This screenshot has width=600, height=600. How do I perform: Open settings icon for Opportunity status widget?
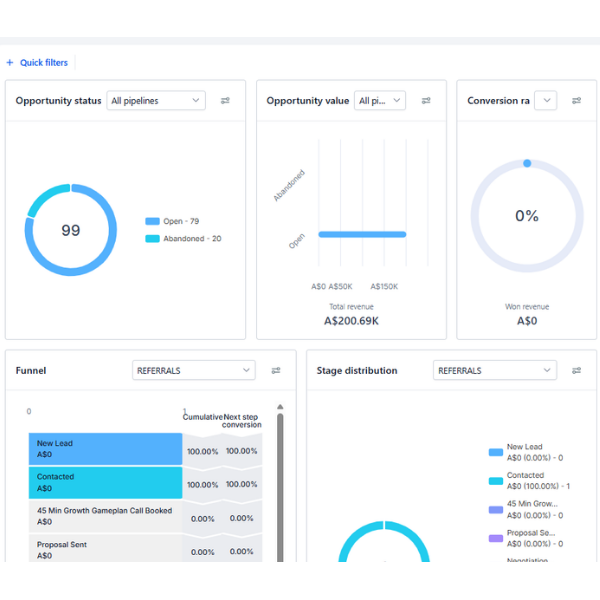pos(225,101)
